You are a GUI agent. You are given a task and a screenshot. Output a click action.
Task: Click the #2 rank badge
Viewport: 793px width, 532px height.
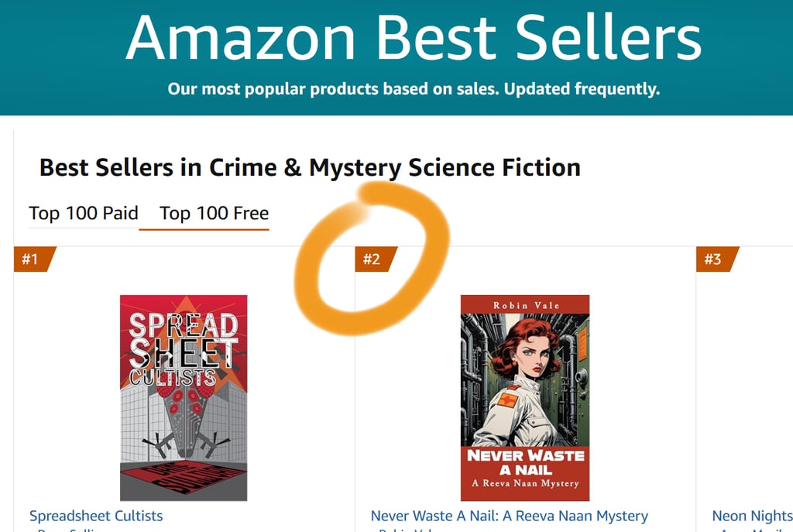(372, 259)
